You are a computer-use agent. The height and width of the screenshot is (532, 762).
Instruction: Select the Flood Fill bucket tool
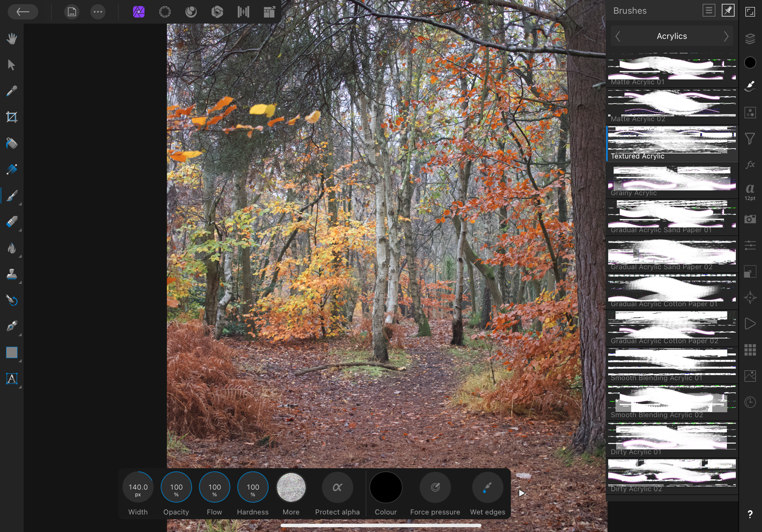[12, 143]
